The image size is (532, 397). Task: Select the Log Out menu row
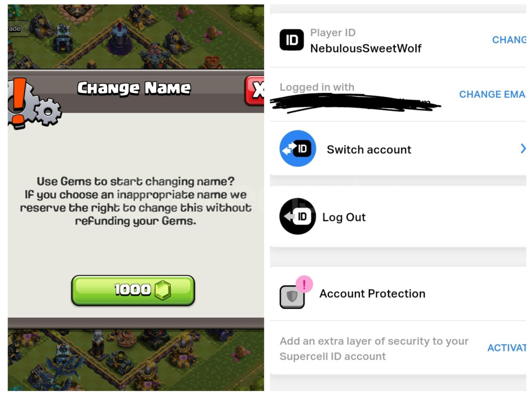[x=398, y=217]
